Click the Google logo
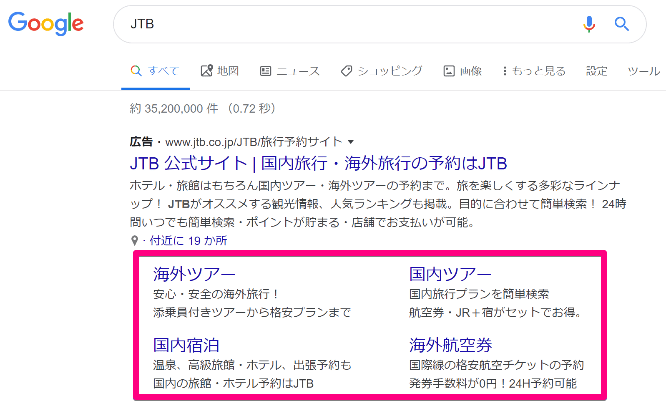The height and width of the screenshot is (406, 666). point(45,23)
